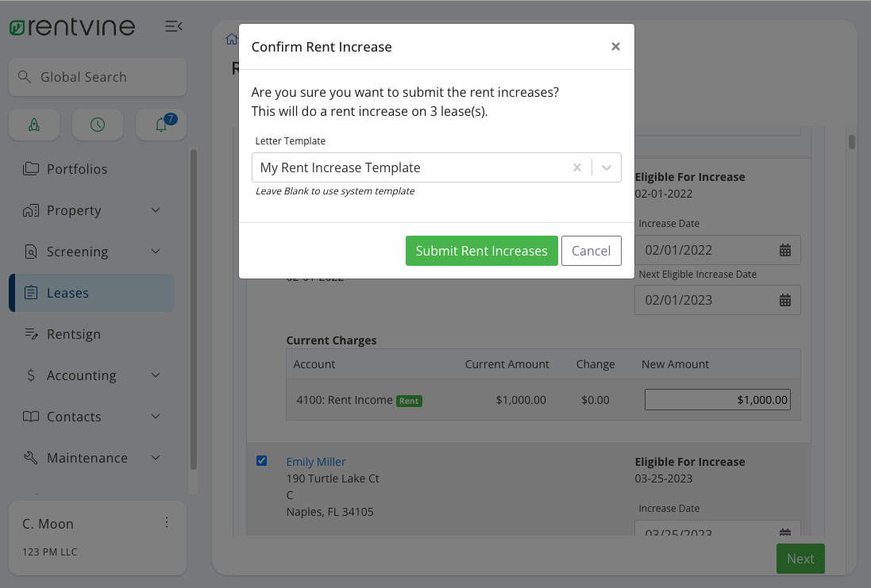The height and width of the screenshot is (588, 871).
Task: Clear the selected letter template
Action: (x=577, y=167)
